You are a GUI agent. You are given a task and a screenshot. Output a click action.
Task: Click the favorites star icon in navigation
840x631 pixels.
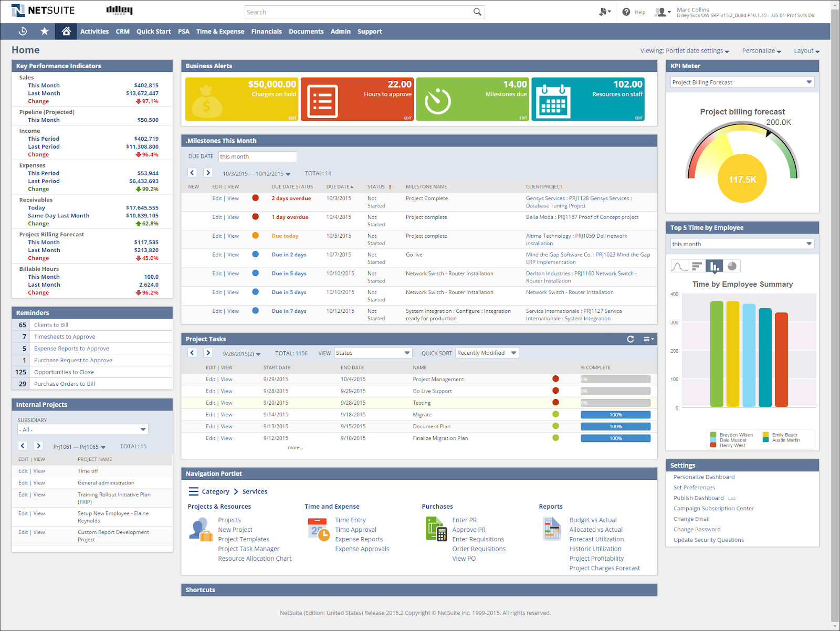click(x=44, y=31)
